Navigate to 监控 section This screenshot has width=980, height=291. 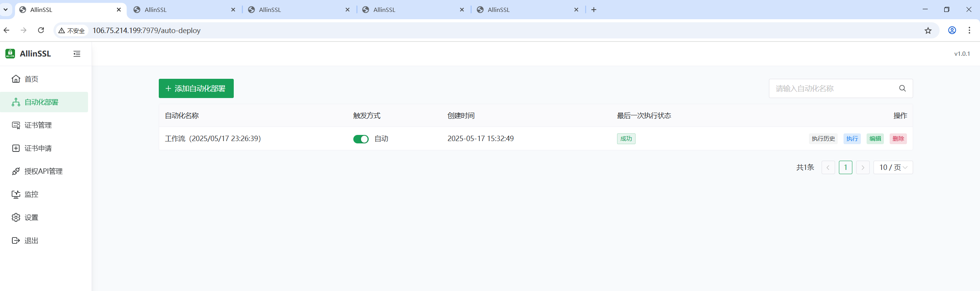(44, 194)
